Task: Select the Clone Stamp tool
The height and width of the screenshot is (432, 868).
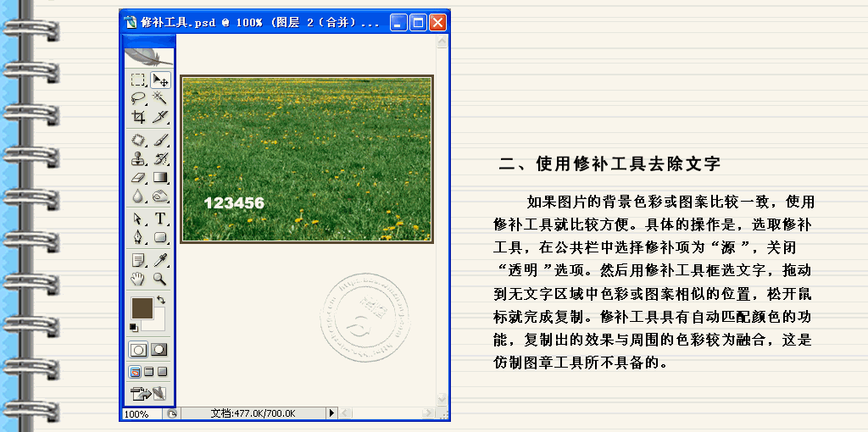Action: tap(137, 159)
